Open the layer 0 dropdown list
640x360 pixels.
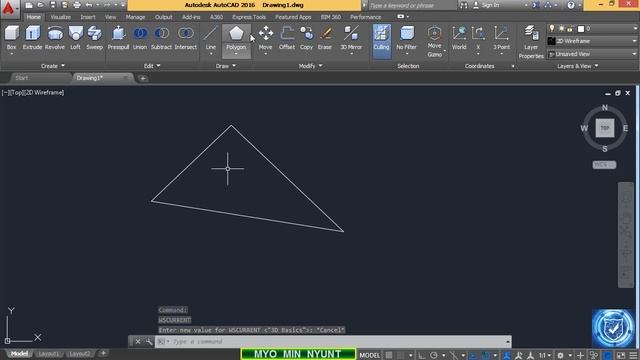(635, 29)
